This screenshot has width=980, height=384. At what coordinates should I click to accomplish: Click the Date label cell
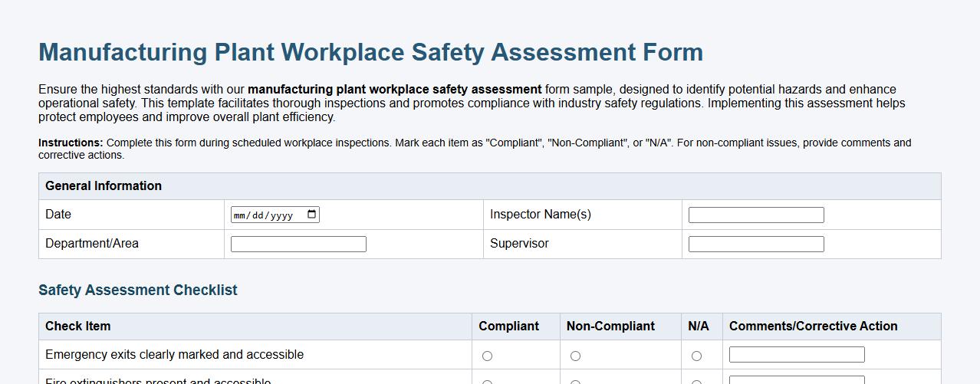coord(131,215)
